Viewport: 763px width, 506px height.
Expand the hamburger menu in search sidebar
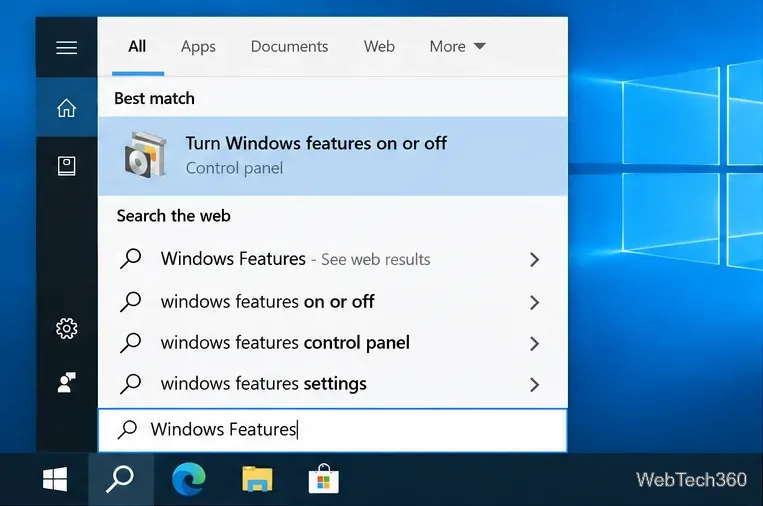(66, 48)
